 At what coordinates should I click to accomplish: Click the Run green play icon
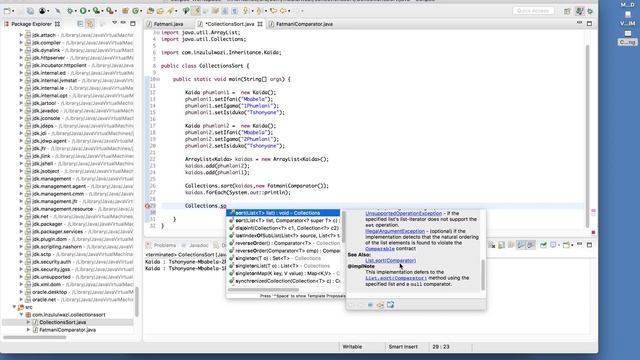[x=84, y=11]
